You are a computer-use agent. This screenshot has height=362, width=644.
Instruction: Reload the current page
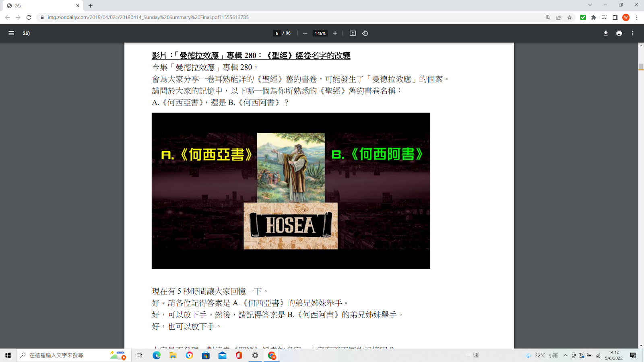click(29, 17)
